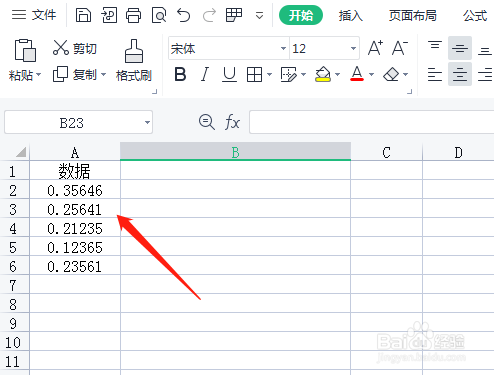The image size is (494, 375).
Task: Center text horizontally
Action: tap(460, 74)
